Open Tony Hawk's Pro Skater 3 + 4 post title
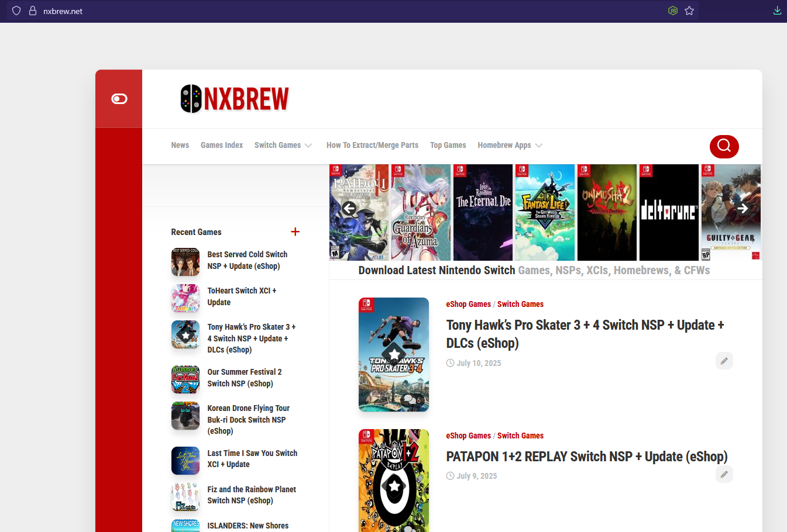 click(x=585, y=334)
